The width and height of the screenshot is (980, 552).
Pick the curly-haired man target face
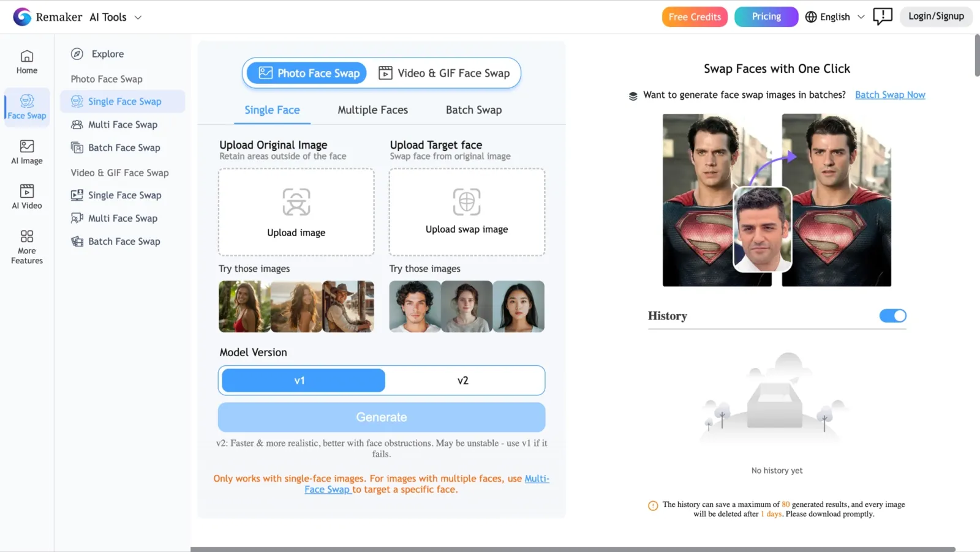click(415, 307)
